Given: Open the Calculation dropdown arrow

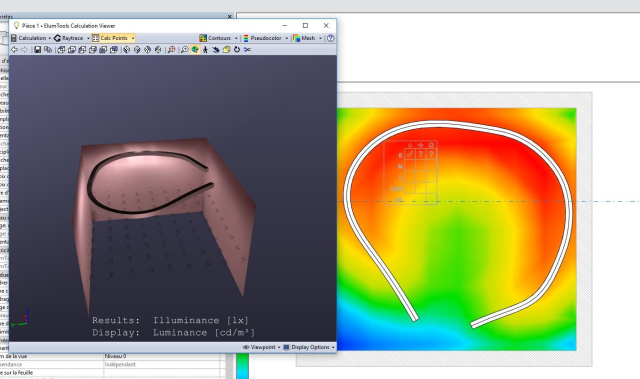Looking at the screenshot, I should pos(50,38).
